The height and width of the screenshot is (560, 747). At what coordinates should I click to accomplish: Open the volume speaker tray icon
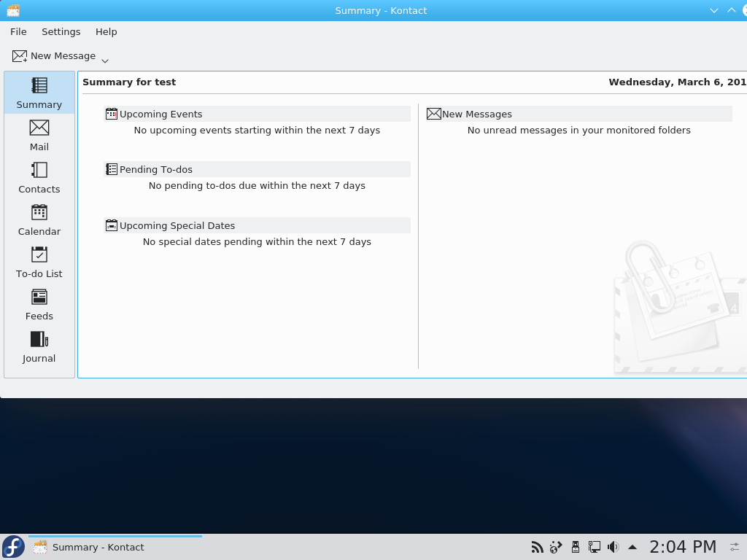pos(613,547)
